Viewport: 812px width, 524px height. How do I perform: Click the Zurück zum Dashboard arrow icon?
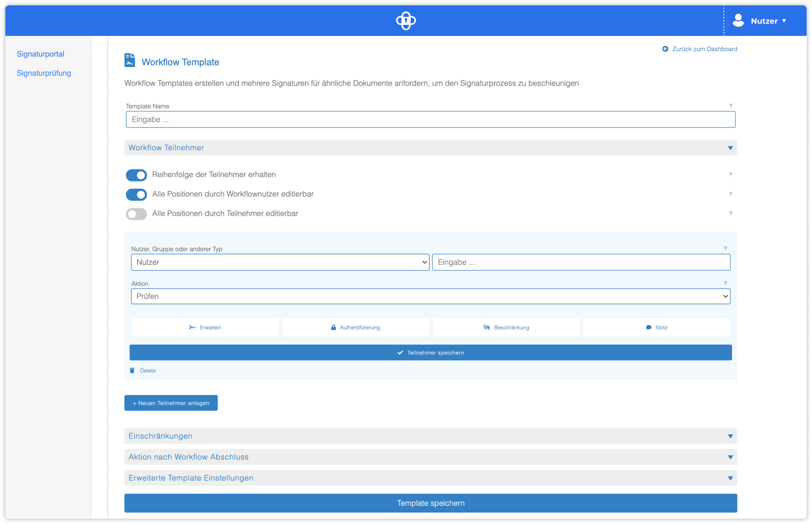tap(664, 49)
